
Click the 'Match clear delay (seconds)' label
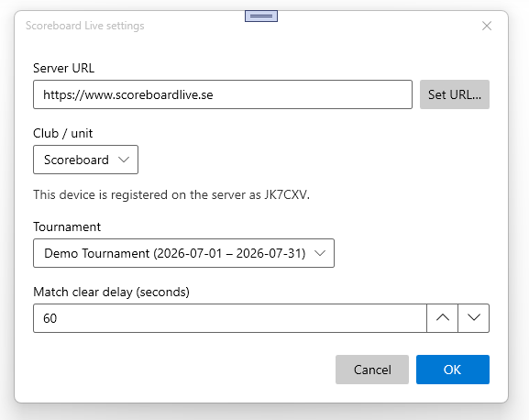point(111,292)
